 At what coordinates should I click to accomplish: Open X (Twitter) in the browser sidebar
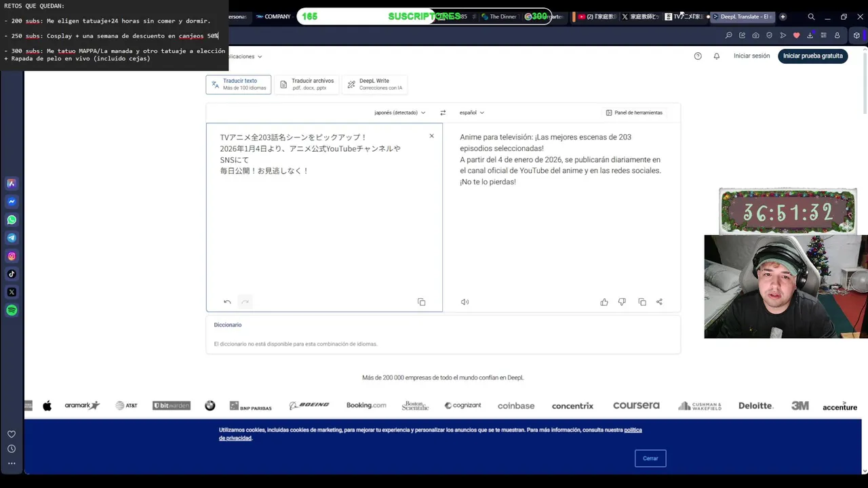click(12, 292)
